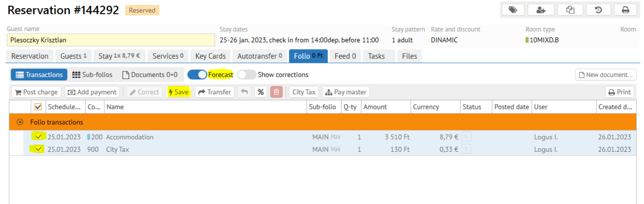
Task: Click the 130 Ft amount cell
Action: [400, 149]
